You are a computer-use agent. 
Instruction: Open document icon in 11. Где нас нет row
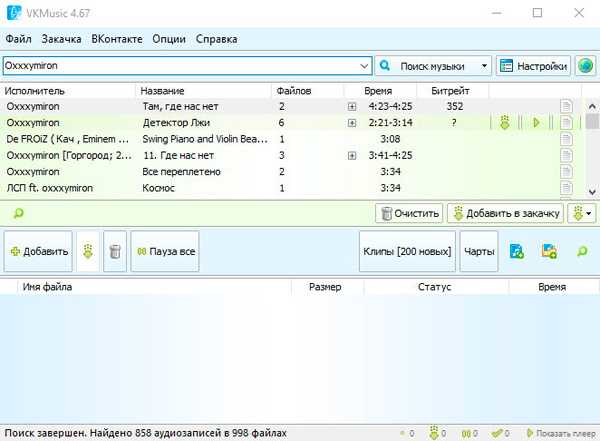coord(566,155)
